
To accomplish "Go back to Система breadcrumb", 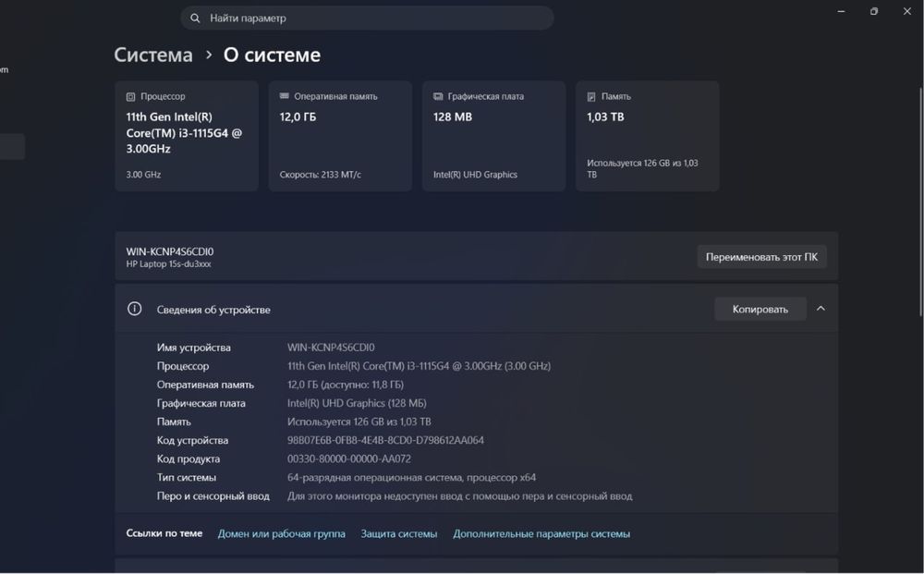I will [x=153, y=55].
